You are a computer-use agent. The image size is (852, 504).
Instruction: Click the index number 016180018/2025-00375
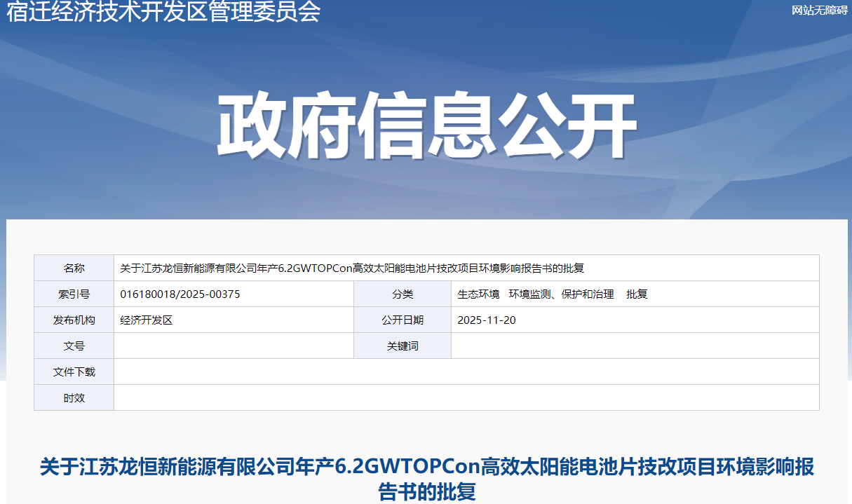(x=180, y=294)
